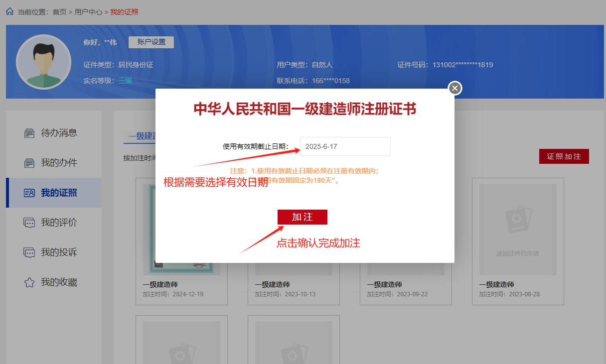Screen dimensions: 606x364
Task: Confirm with the red 加注 button
Action: [303, 217]
